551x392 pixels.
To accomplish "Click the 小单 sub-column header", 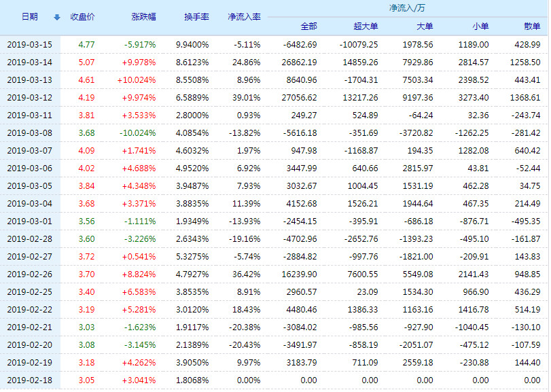I will (x=480, y=26).
